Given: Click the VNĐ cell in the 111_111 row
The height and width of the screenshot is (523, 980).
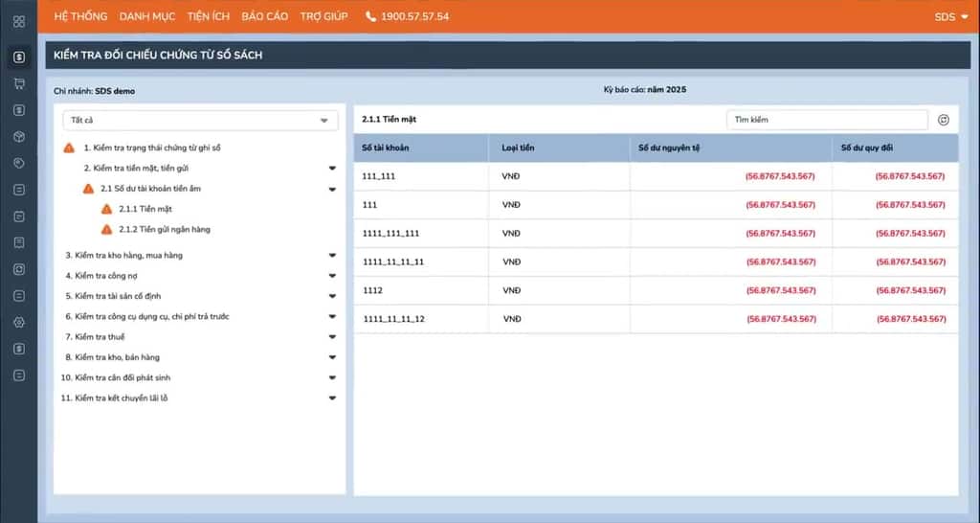Looking at the screenshot, I should [511, 176].
